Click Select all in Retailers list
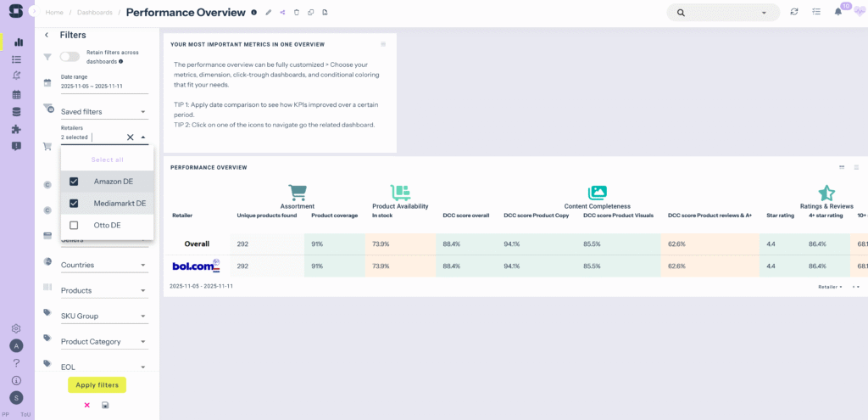Viewport: 868px width, 420px height. 107,160
